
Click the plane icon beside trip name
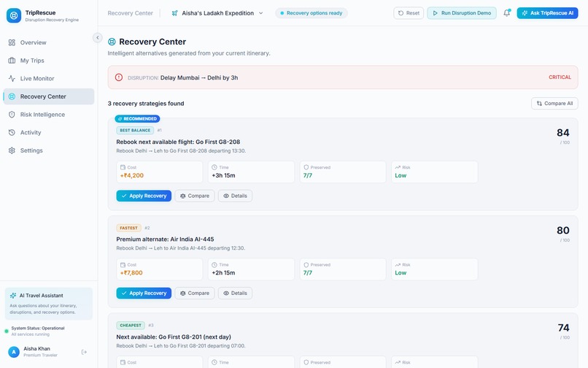[175, 13]
